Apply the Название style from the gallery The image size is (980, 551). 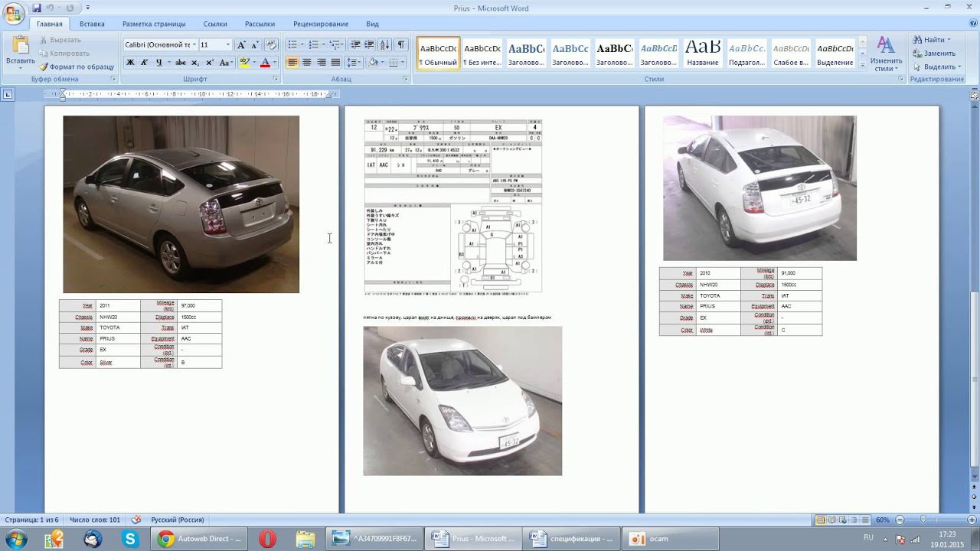703,54
